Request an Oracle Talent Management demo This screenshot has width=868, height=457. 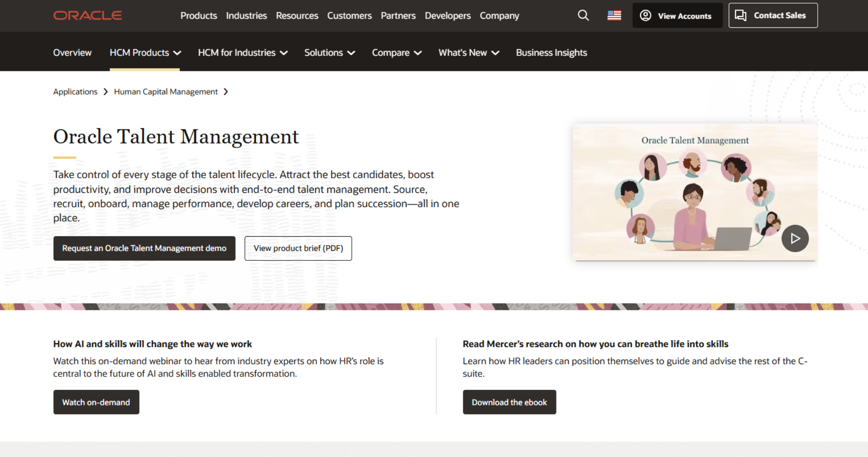tap(144, 248)
